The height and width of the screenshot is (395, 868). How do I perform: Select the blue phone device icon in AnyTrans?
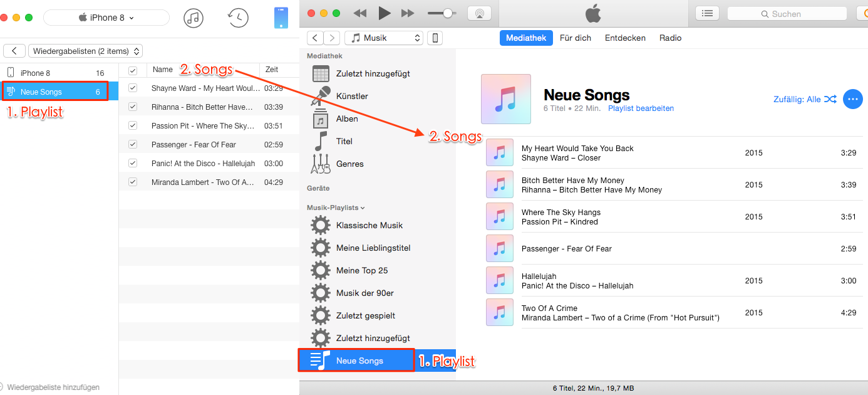point(281,18)
